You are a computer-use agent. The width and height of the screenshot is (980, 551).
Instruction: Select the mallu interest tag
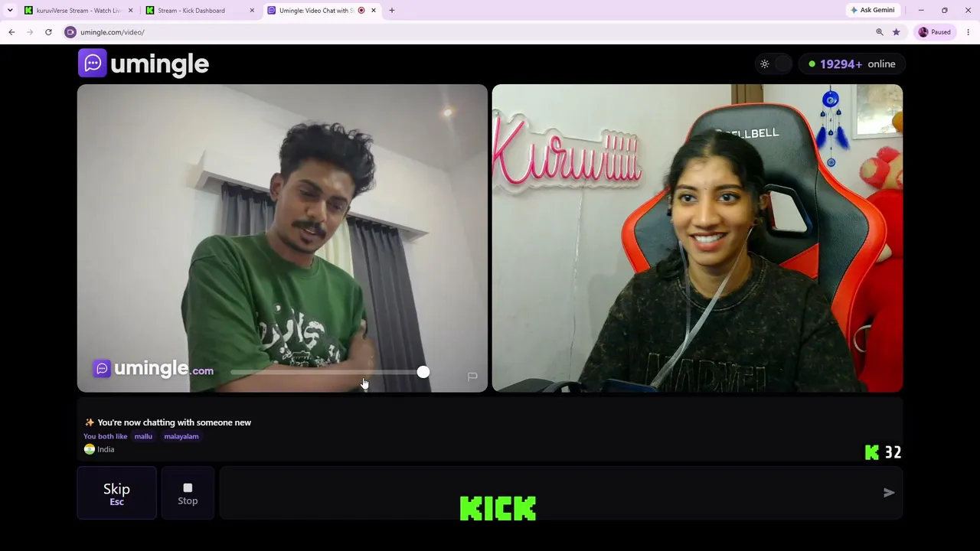coord(143,436)
